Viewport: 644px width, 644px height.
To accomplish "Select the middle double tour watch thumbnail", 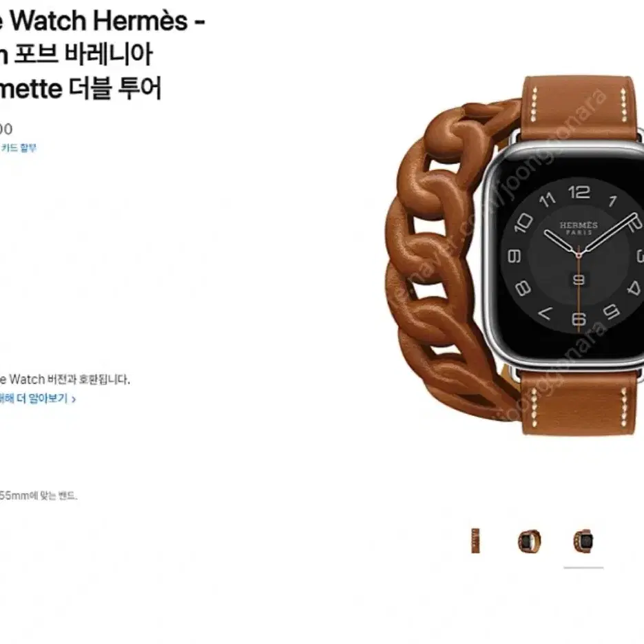I will pyautogui.click(x=529, y=541).
